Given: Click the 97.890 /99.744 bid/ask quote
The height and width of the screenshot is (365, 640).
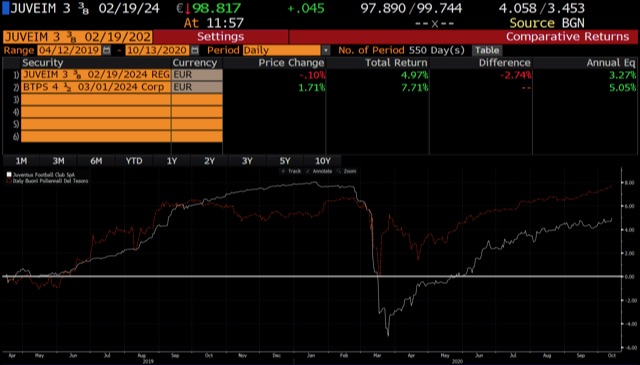Looking at the screenshot, I should [x=411, y=8].
